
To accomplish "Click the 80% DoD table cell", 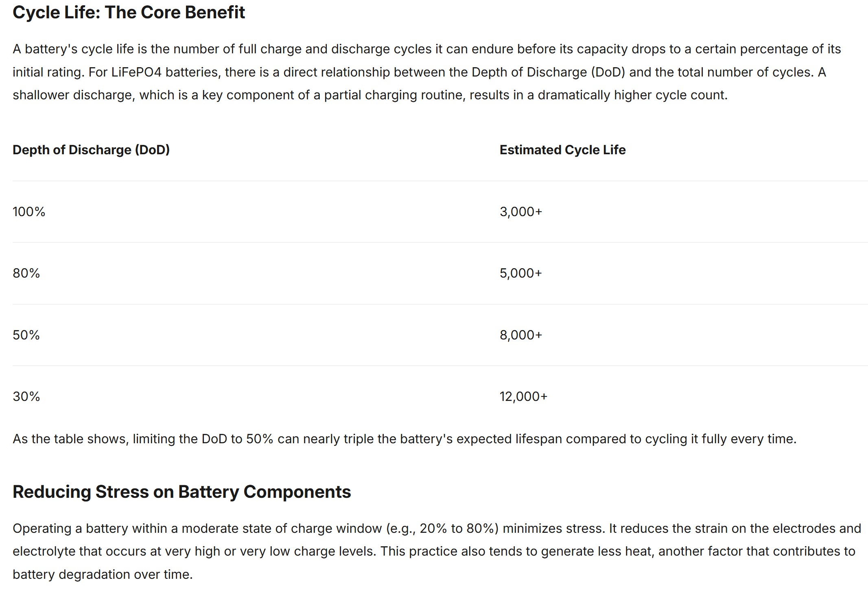I will (26, 273).
